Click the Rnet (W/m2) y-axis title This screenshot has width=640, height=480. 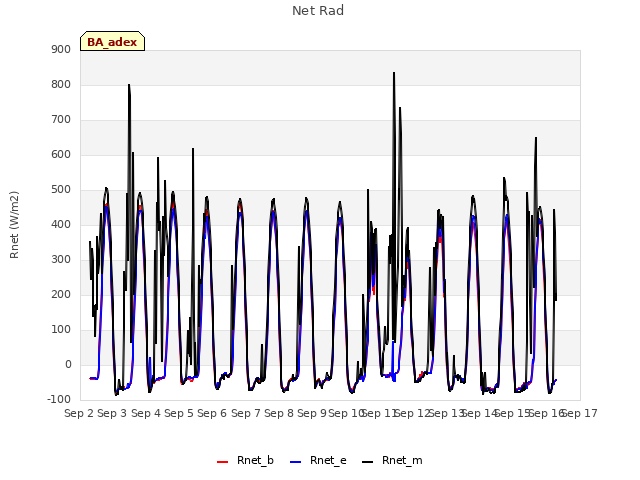[14, 225]
